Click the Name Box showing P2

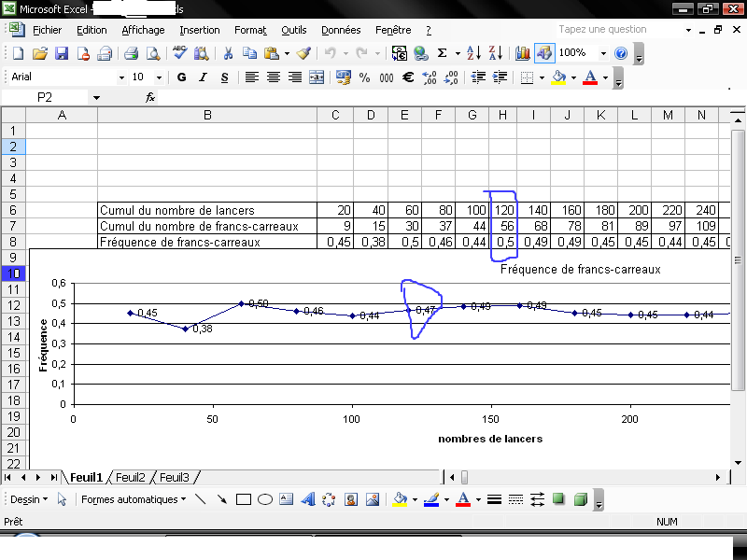(x=45, y=97)
